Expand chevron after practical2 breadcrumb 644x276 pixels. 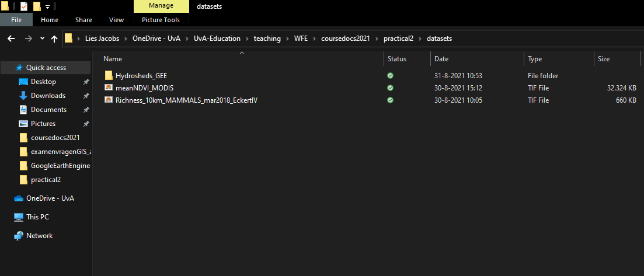click(x=421, y=39)
